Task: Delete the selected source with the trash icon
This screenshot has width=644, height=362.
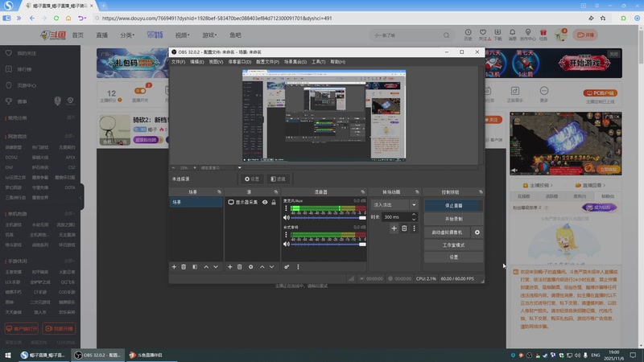Action: tap(240, 266)
